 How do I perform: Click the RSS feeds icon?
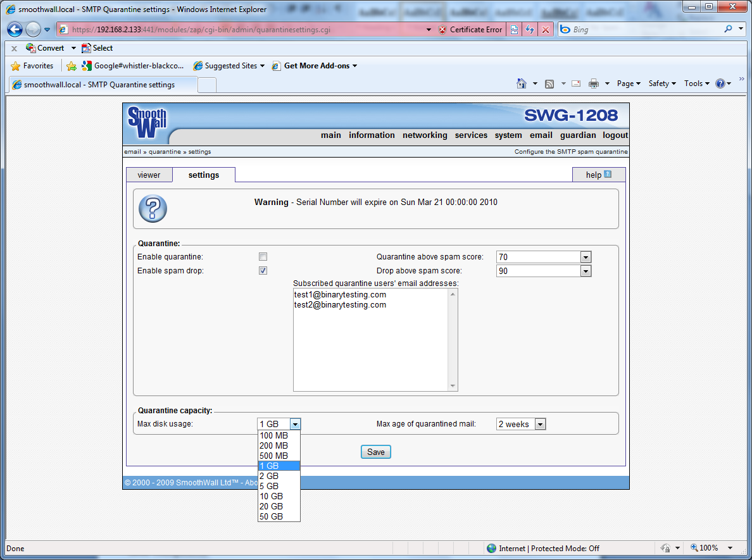tap(549, 84)
